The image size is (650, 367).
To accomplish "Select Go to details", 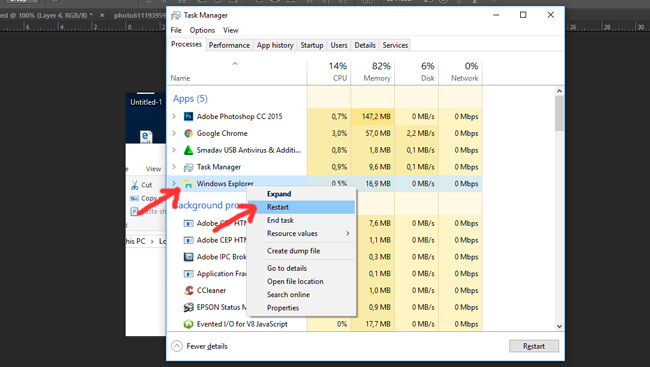I will (x=301, y=268).
